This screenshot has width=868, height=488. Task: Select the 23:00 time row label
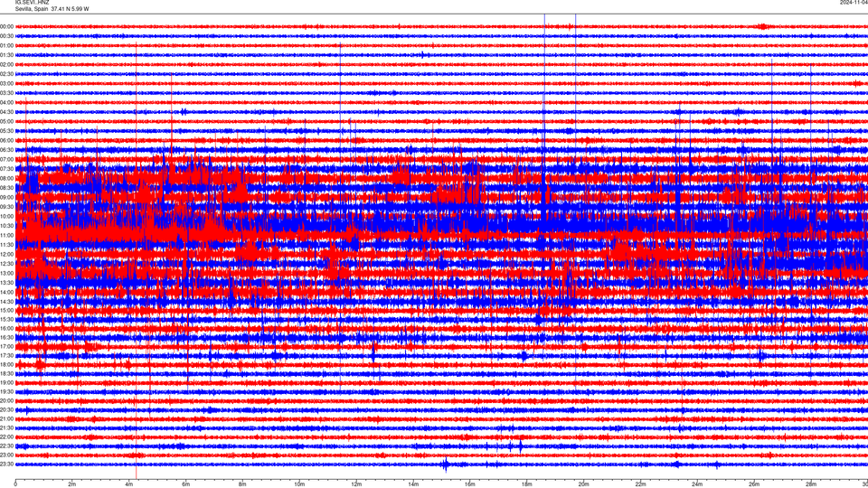(x=6, y=455)
